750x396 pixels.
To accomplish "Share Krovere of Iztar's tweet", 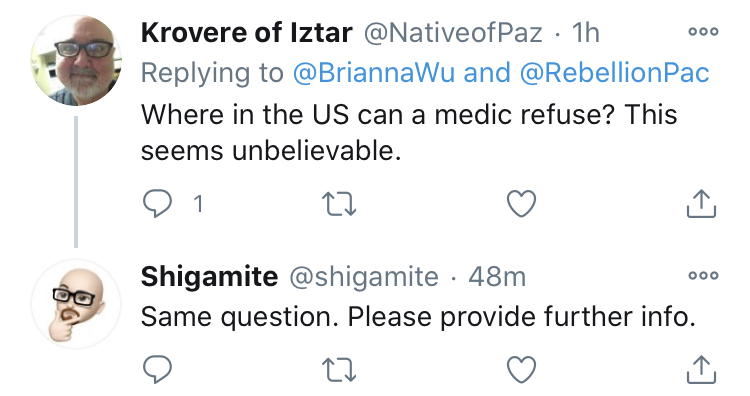I will [701, 204].
